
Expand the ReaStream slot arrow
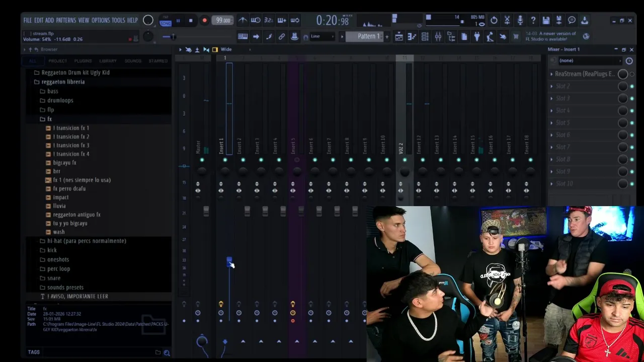(551, 74)
